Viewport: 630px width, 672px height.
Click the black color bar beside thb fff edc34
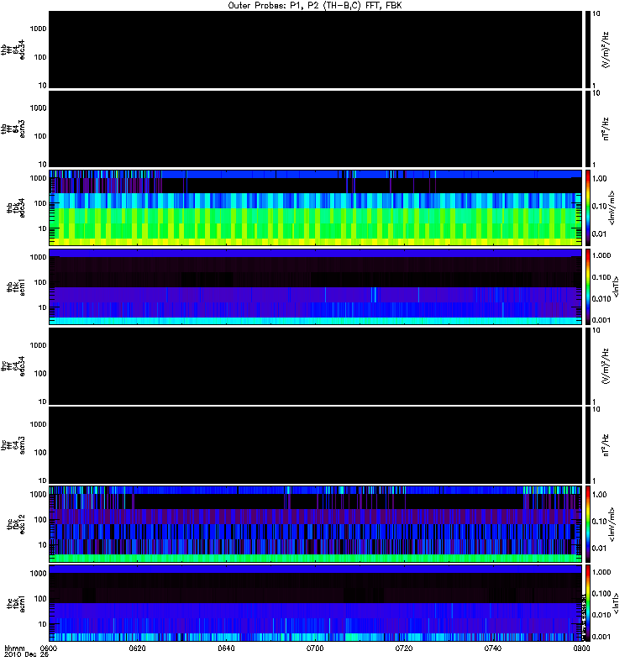pos(588,50)
